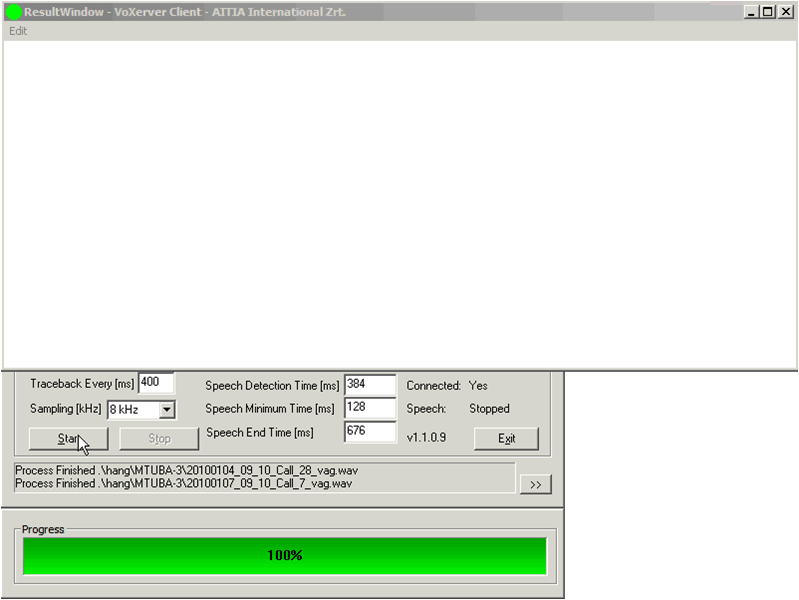Expand the Sampling kHz dropdown arrow
This screenshot has width=799, height=600.
[167, 409]
